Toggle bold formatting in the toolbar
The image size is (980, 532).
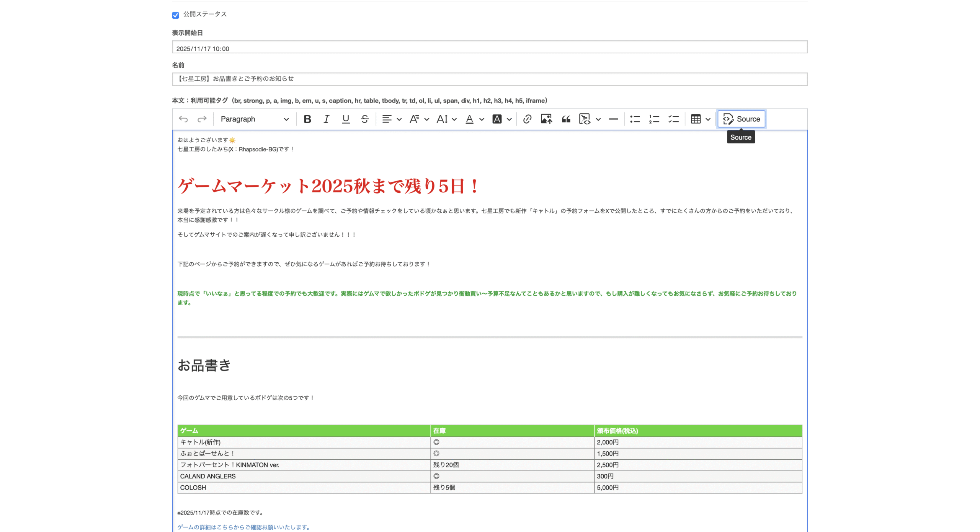307,119
